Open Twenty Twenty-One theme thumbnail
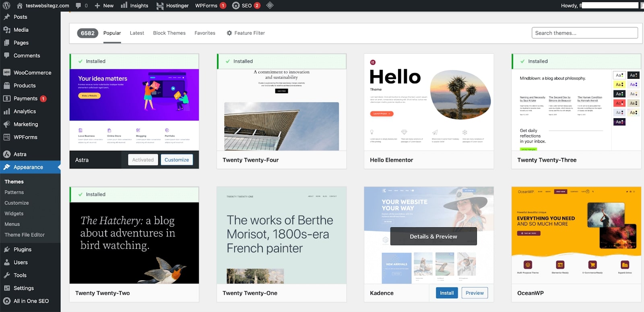Viewport: 644px width, 312px height. coord(281,235)
